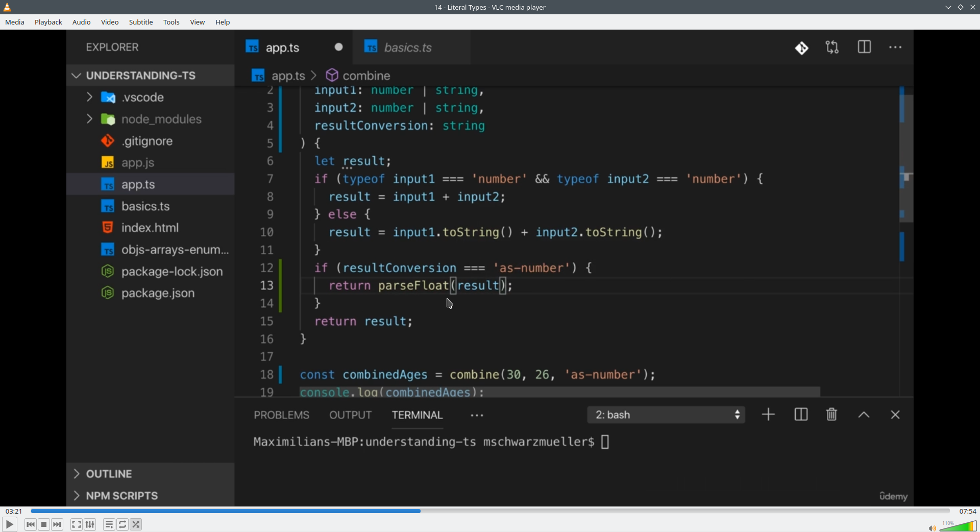Click the video seek progress bar

(490, 511)
